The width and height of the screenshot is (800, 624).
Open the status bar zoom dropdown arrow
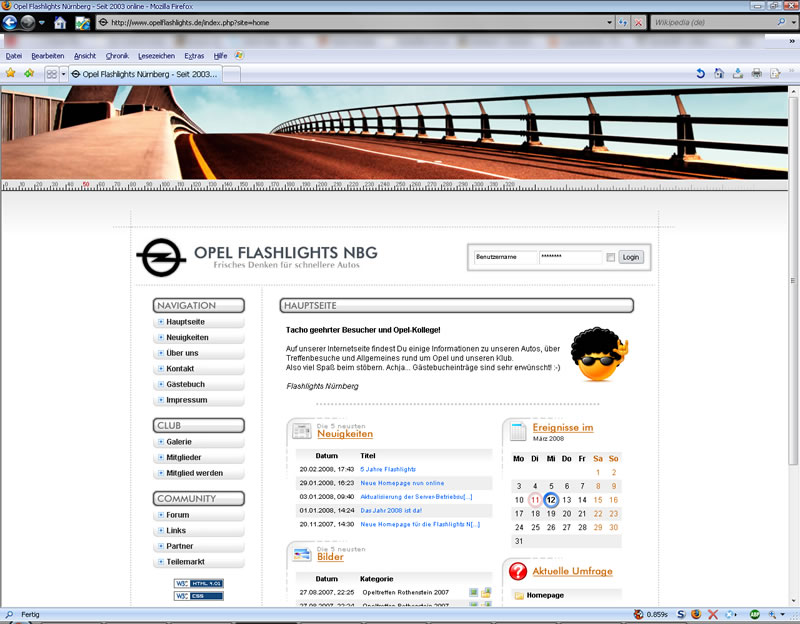coord(782,614)
